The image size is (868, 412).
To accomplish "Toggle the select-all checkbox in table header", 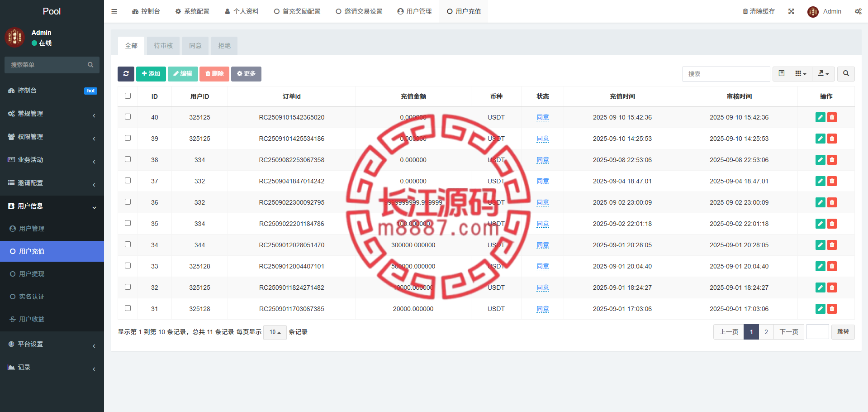I will pos(128,96).
